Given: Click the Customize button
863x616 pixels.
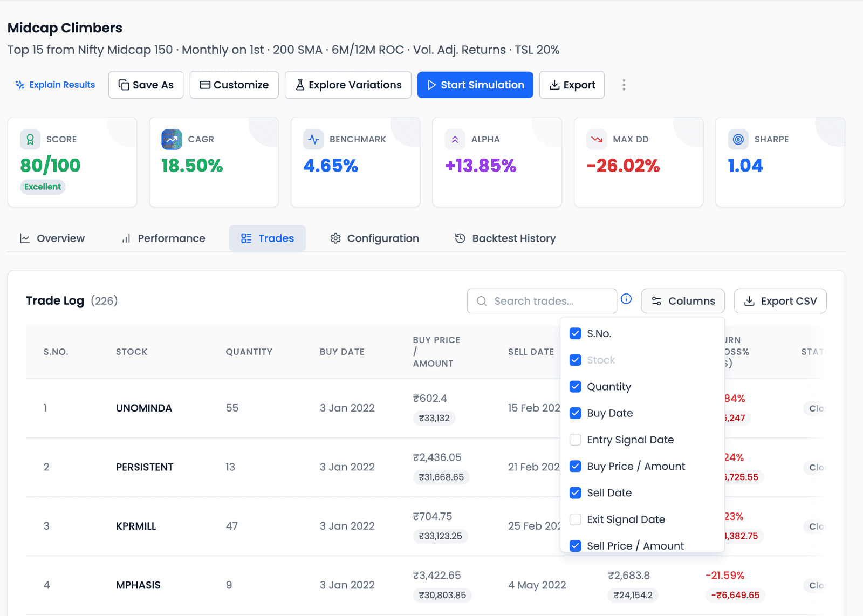Looking at the screenshot, I should tap(234, 85).
